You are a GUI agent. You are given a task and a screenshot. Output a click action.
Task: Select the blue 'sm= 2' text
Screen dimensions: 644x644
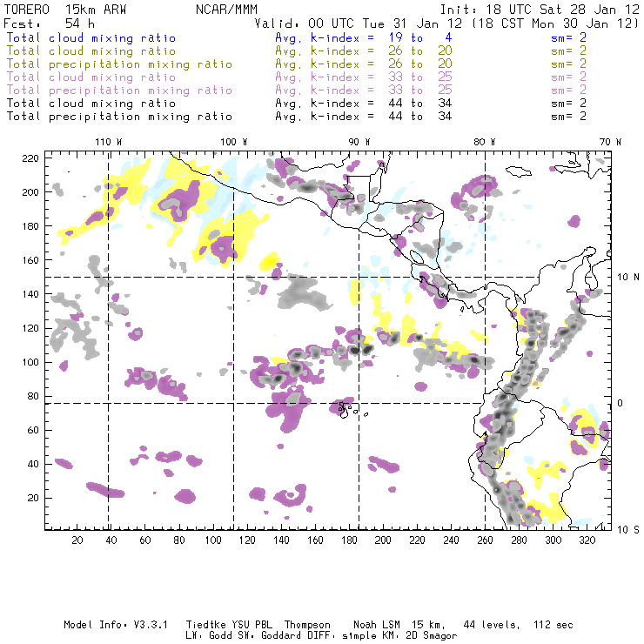coord(569,38)
